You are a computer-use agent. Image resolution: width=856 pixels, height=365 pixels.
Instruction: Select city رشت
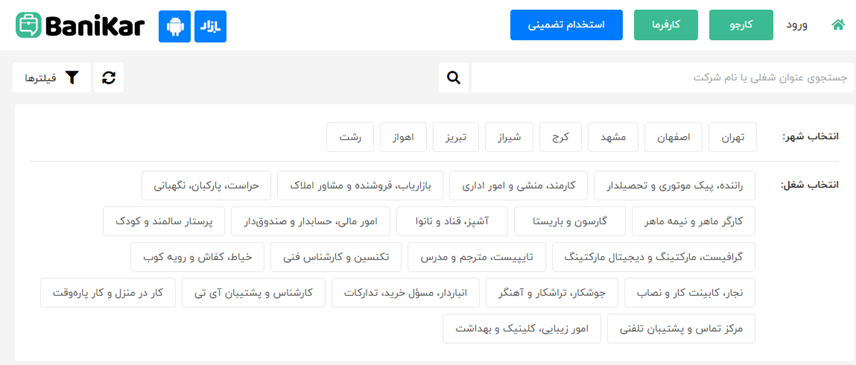point(350,137)
